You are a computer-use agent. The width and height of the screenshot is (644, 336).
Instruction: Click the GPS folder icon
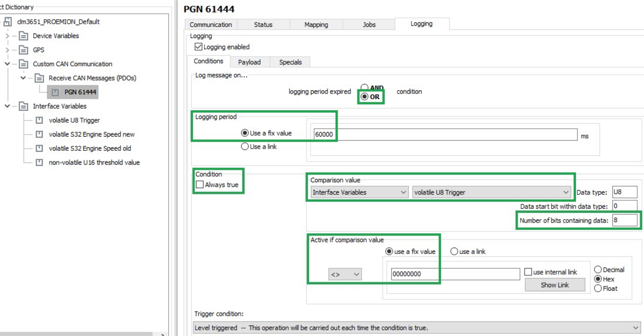tap(23, 50)
